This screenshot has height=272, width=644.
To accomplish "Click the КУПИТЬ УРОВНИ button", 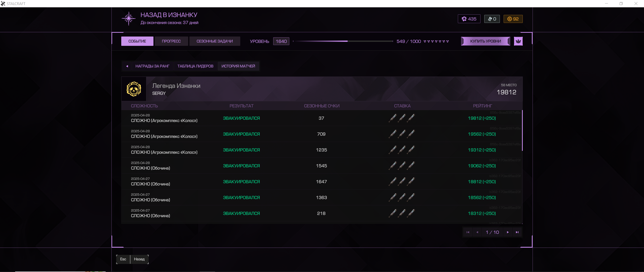I will pos(486,41).
